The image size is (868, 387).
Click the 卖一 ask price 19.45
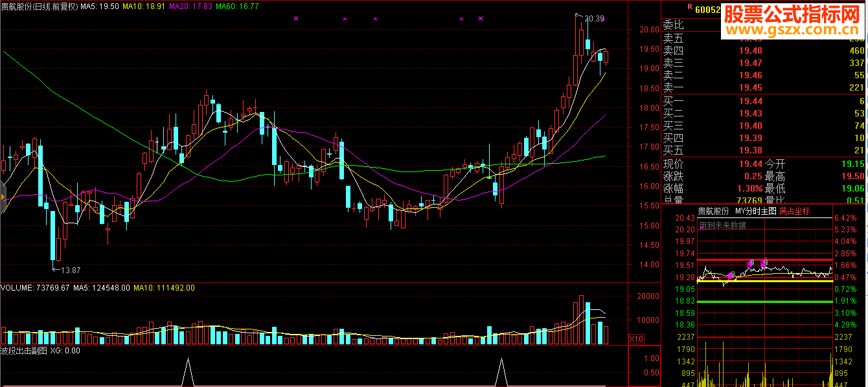[749, 87]
